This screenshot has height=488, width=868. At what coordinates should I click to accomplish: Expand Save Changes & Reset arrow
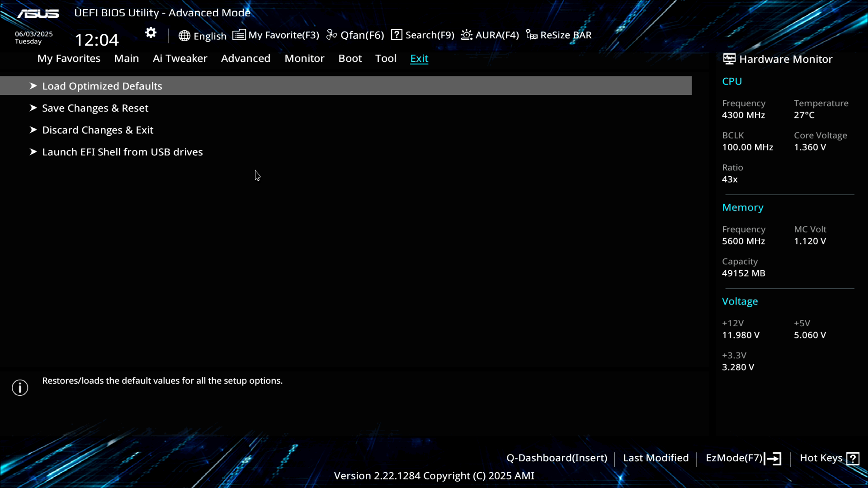(33, 108)
